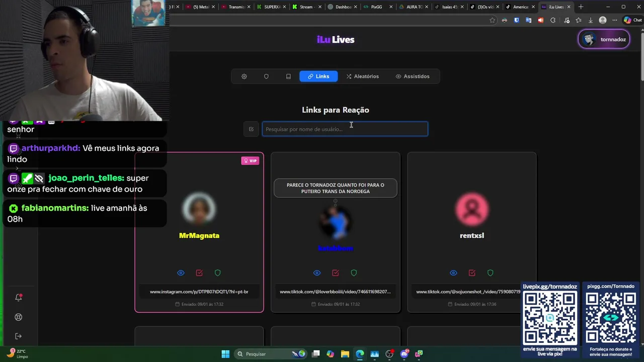Screen dimensions: 644x362
Task: Open File Explorer from the taskbar
Action: (345, 354)
